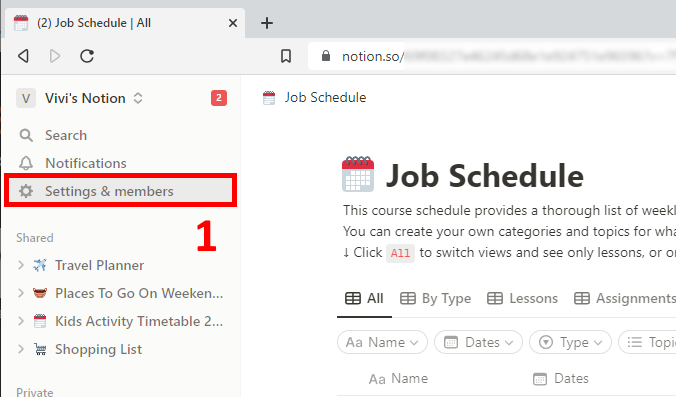Click the notion.so address bar
Viewport: 676px width, 397px height.
(491, 56)
